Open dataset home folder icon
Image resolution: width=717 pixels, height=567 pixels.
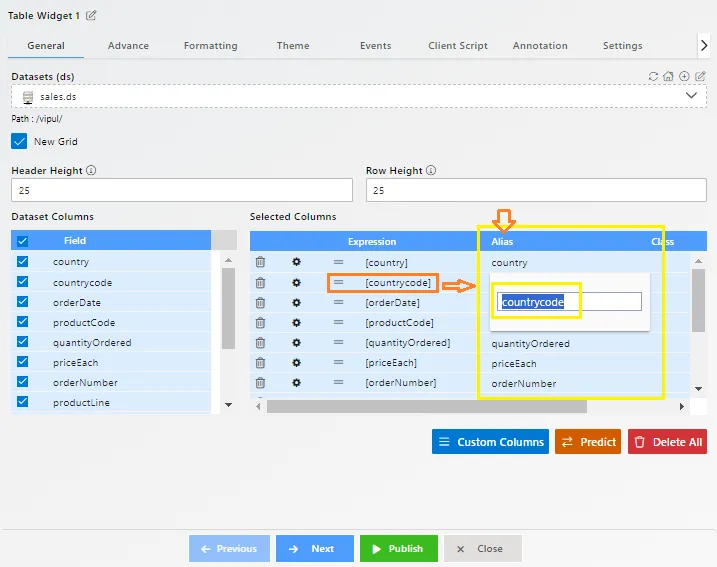(668, 76)
